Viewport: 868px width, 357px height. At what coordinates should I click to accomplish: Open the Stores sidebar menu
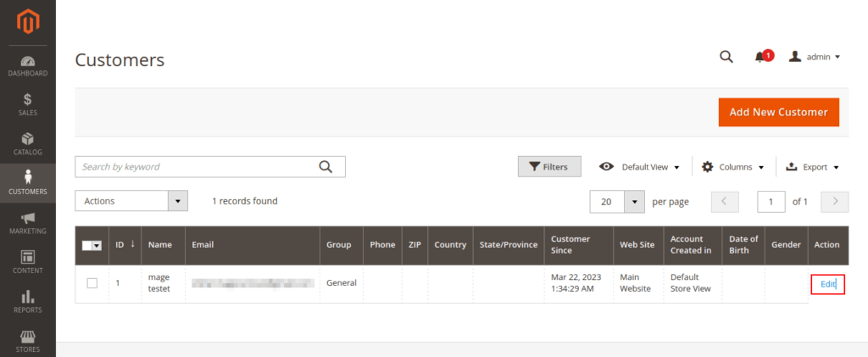(x=28, y=340)
